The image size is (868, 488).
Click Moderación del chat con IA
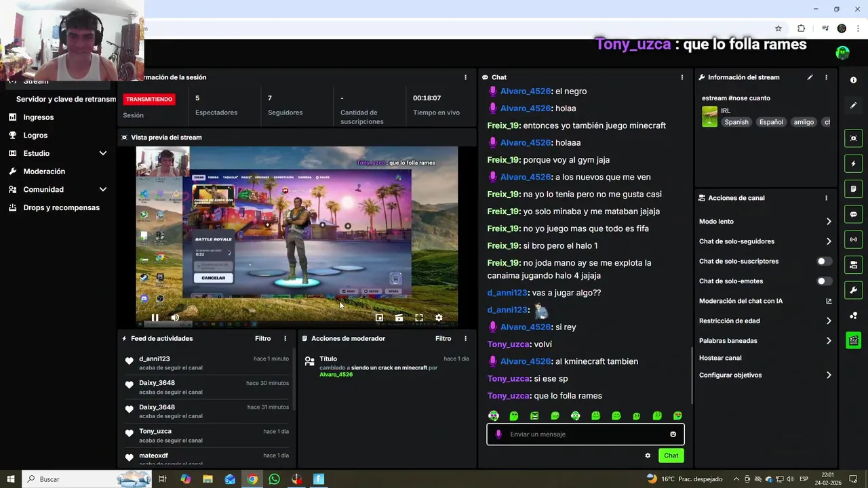pos(741,301)
